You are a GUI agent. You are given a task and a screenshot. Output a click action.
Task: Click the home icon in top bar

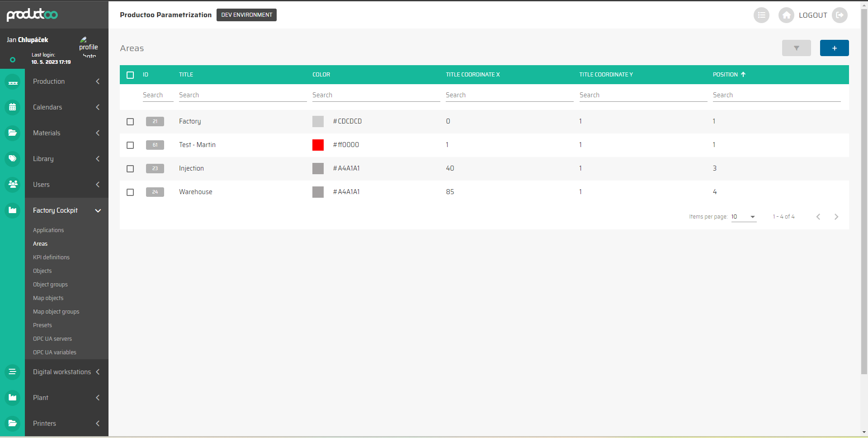click(786, 15)
